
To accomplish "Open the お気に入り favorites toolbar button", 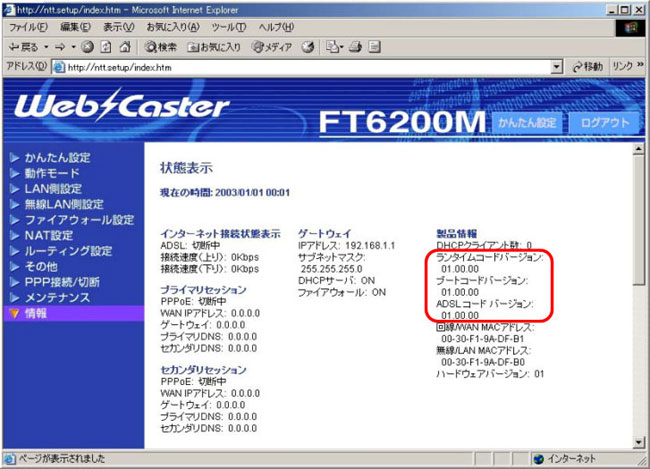I will (x=214, y=46).
